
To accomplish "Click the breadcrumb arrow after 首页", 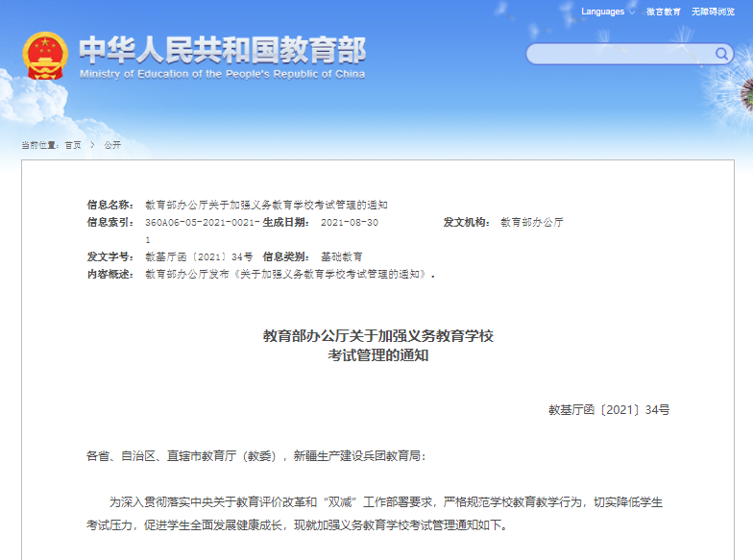I will click(x=92, y=144).
